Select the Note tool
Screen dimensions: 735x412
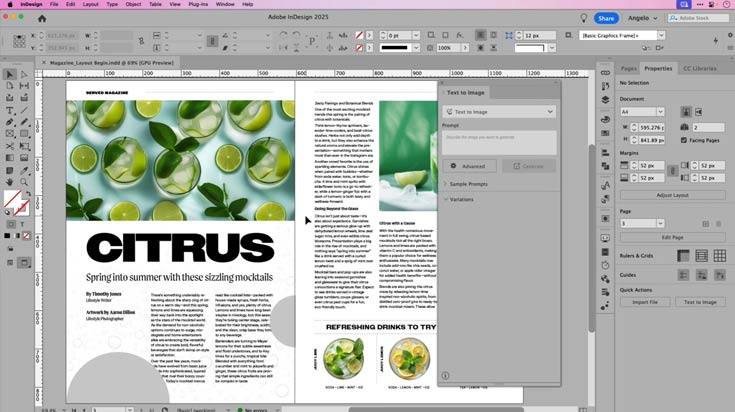coord(10,170)
